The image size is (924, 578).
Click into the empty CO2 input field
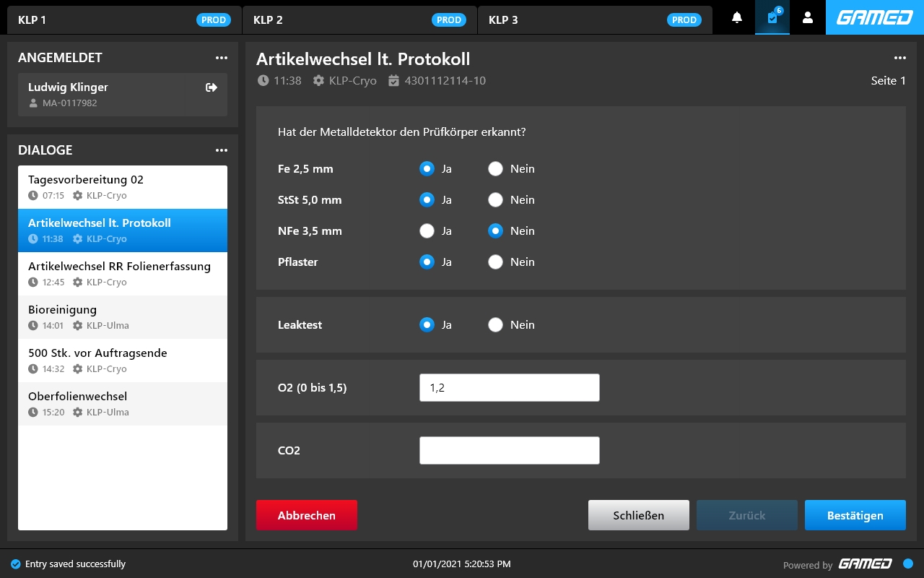coord(510,450)
